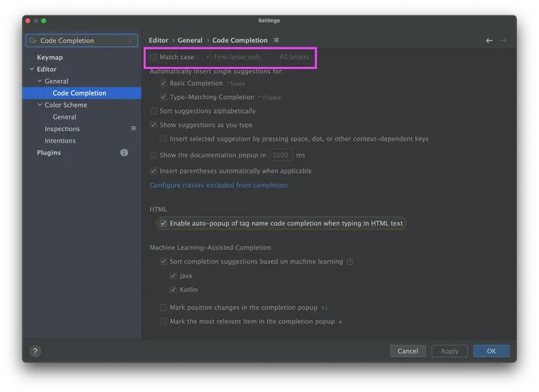
Task: Click the forward navigation arrow
Action: [x=503, y=41]
